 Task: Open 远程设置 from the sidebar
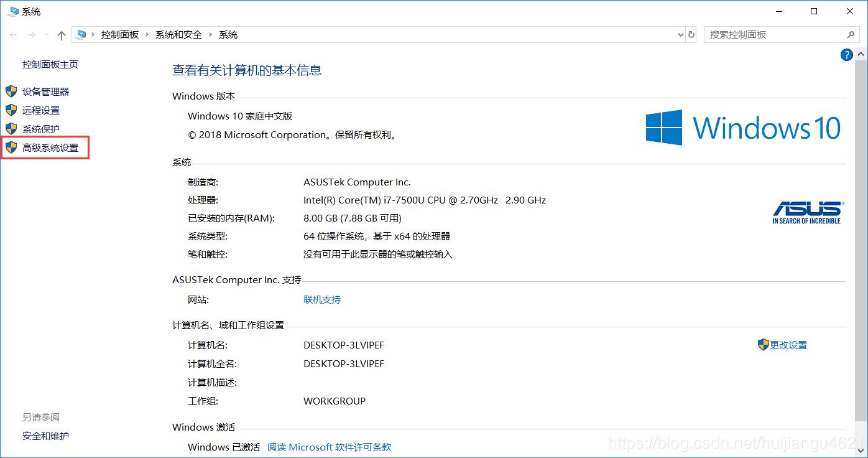coord(41,110)
